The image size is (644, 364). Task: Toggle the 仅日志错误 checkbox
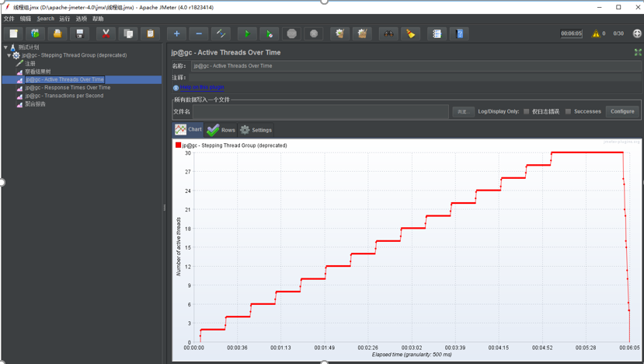point(526,111)
